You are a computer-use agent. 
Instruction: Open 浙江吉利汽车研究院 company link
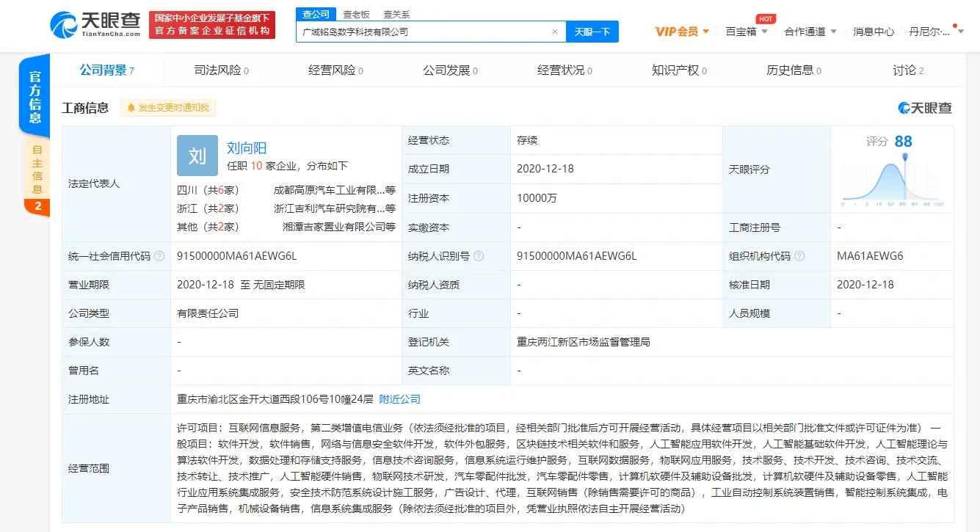335,208
